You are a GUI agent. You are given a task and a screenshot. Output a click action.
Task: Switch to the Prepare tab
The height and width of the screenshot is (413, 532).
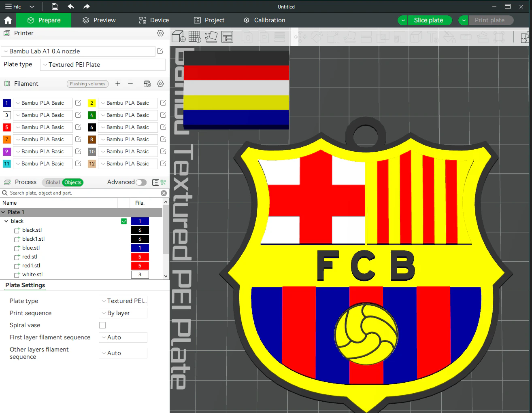pos(44,20)
